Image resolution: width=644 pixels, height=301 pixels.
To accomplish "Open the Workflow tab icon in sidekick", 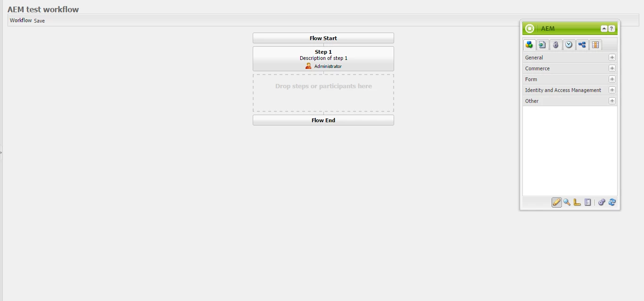I will click(x=582, y=45).
